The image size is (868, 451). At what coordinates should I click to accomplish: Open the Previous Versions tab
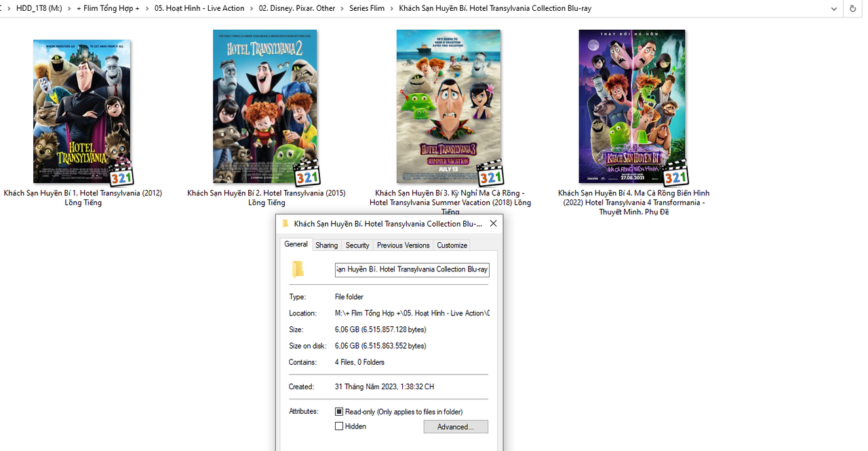click(403, 246)
